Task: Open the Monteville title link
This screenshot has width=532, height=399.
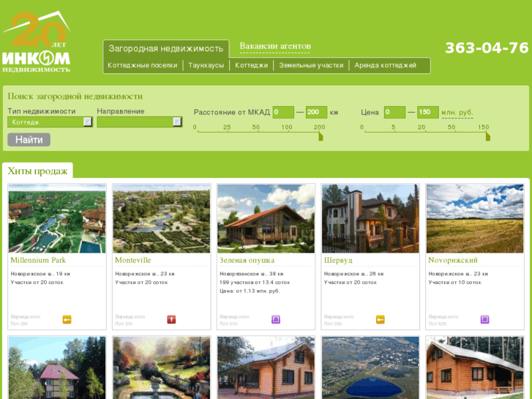Action: click(133, 260)
